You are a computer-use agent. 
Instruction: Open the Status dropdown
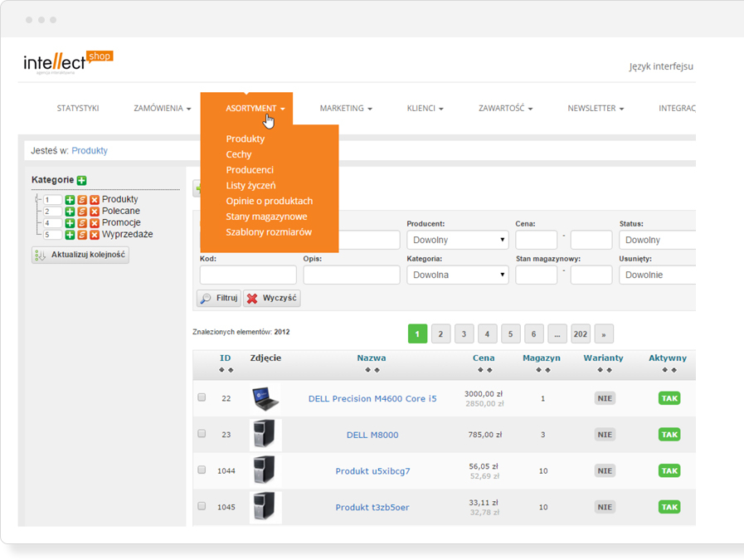(658, 240)
